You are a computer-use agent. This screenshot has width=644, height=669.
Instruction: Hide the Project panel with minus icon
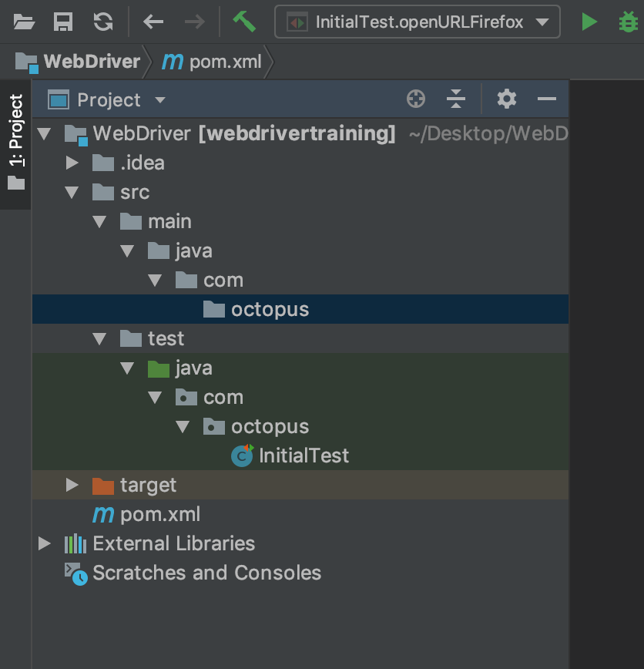547,99
